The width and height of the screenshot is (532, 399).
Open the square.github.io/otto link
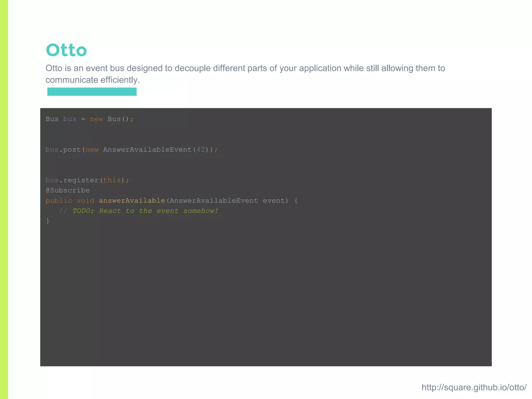474,387
